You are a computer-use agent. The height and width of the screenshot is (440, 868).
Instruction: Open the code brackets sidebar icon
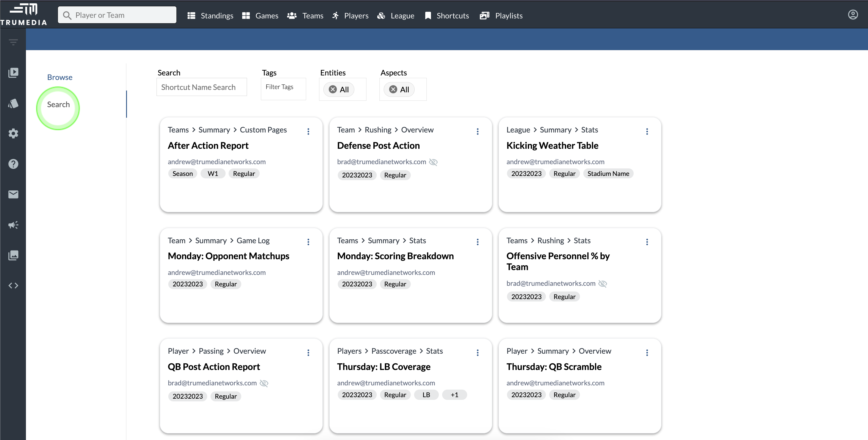[x=13, y=285]
